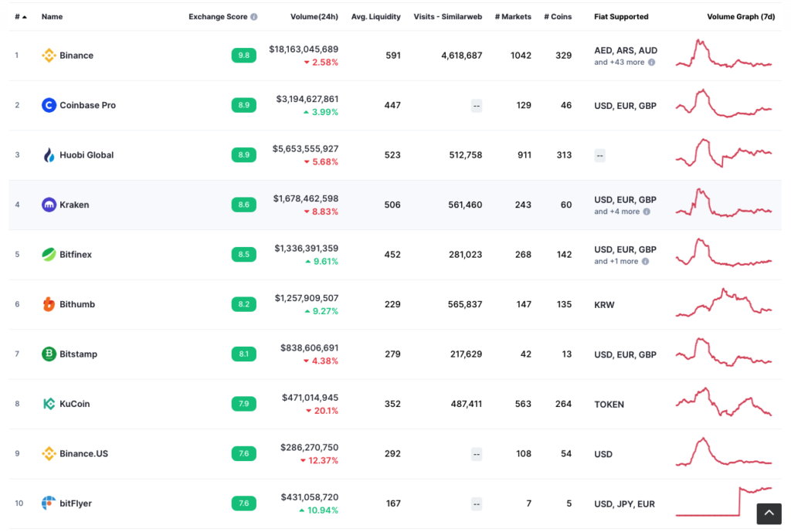Open the Binance.US exchange link

point(83,454)
